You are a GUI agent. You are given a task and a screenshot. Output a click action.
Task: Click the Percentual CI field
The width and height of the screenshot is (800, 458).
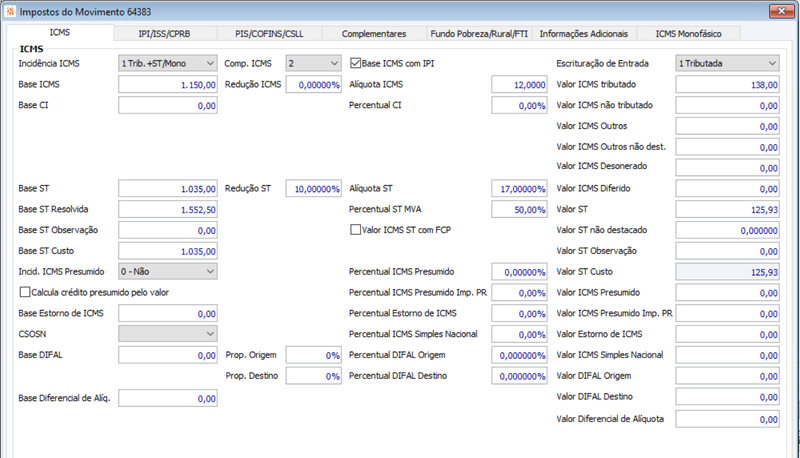(x=519, y=106)
